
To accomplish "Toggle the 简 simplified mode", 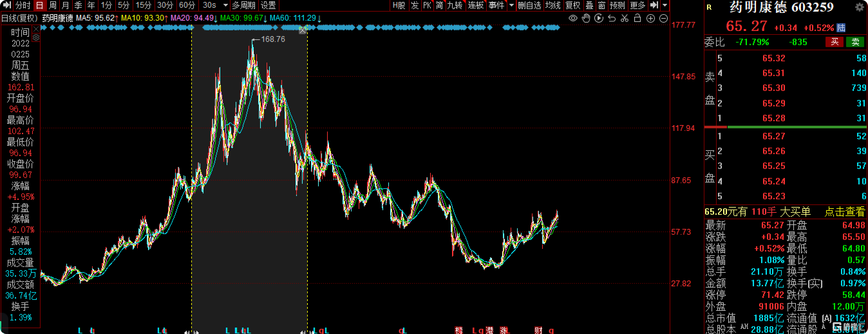I will (439, 5).
